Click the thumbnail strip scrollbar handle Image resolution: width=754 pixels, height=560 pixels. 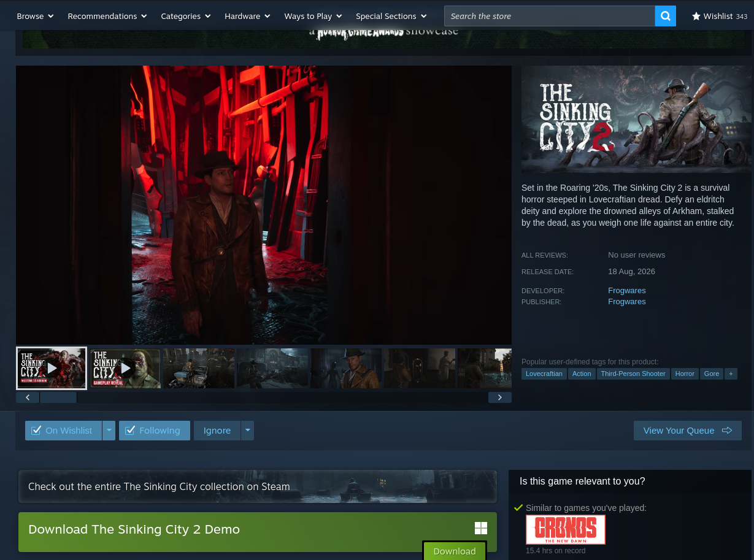[58, 397]
